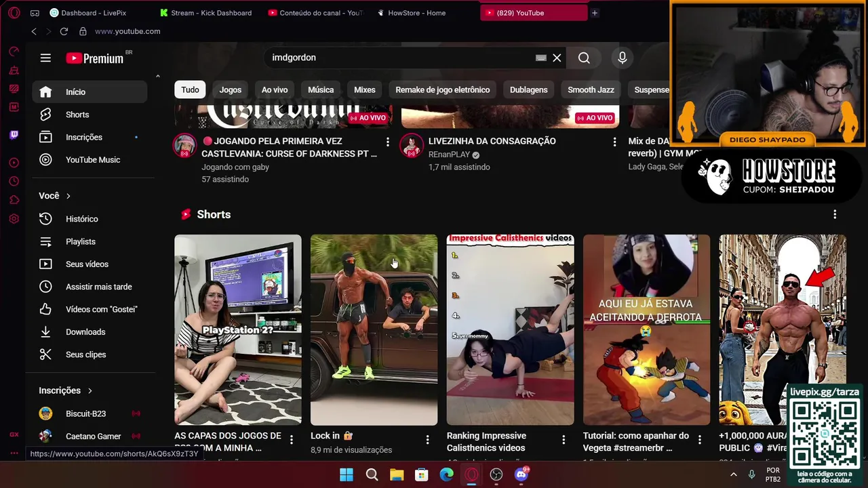This screenshot has height=488, width=868.
Task: Open Seus vídeos in the sidebar
Action: (90, 264)
